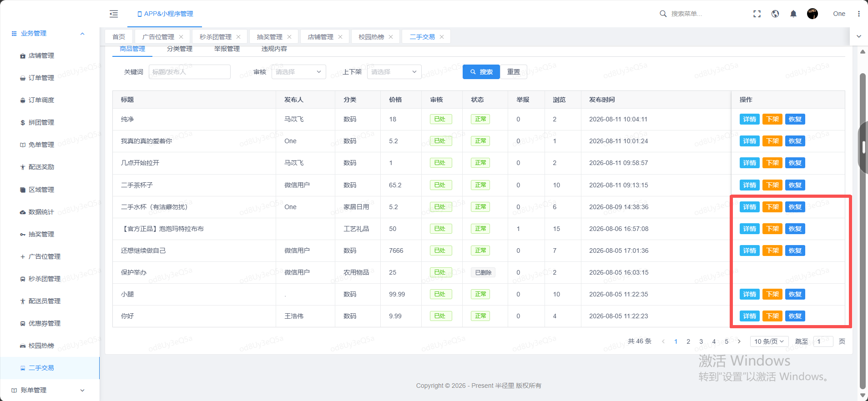Open the 审核 dropdown selector
The width and height of the screenshot is (868, 401).
click(299, 72)
